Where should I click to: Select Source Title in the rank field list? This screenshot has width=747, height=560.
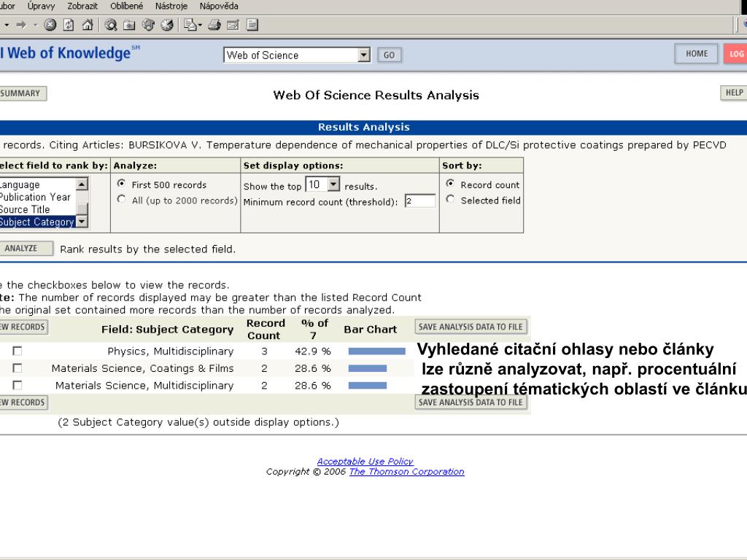(38, 209)
